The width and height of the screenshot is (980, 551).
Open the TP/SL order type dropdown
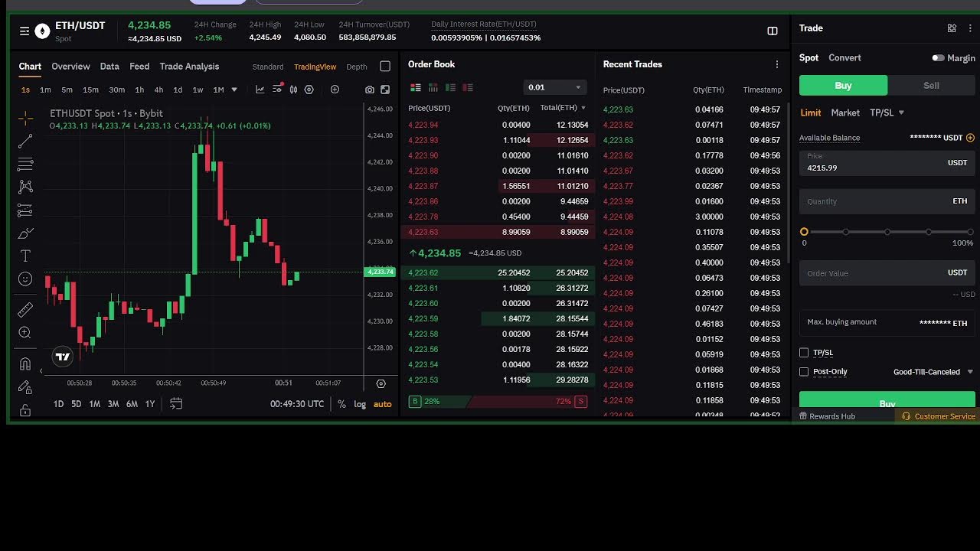(887, 112)
